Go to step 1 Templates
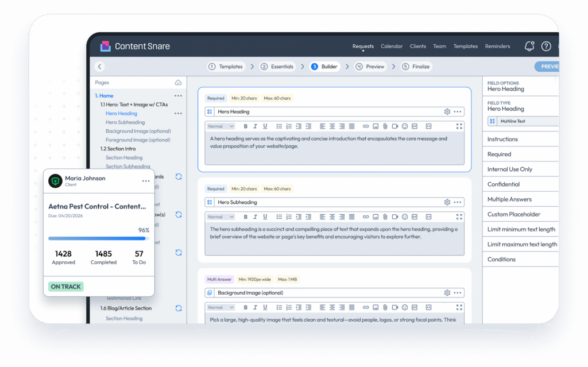Viewport: 588px width, 367px height. [x=226, y=67]
